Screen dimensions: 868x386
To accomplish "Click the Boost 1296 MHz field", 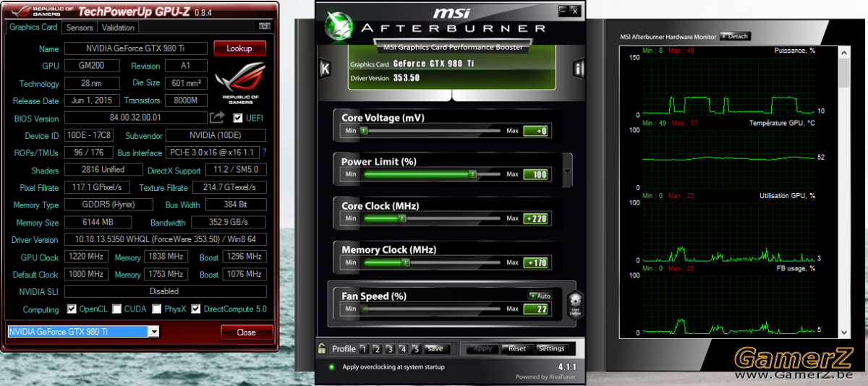I will point(244,257).
